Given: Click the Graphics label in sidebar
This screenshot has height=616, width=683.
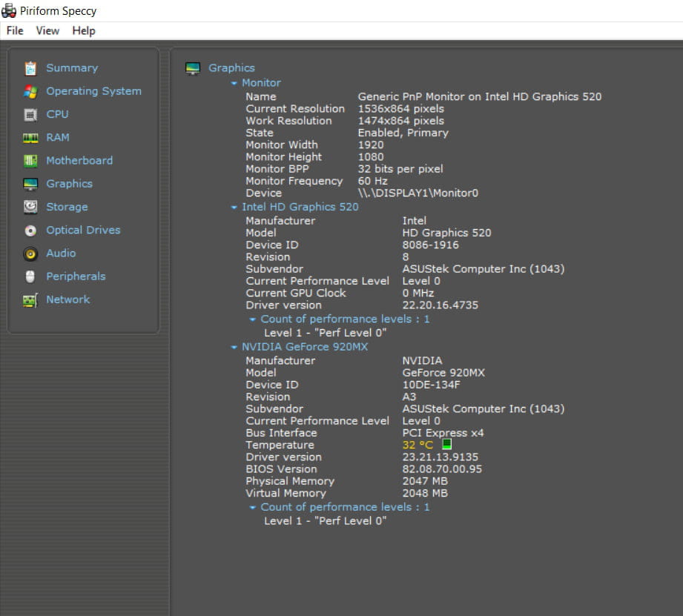Looking at the screenshot, I should pos(69,184).
